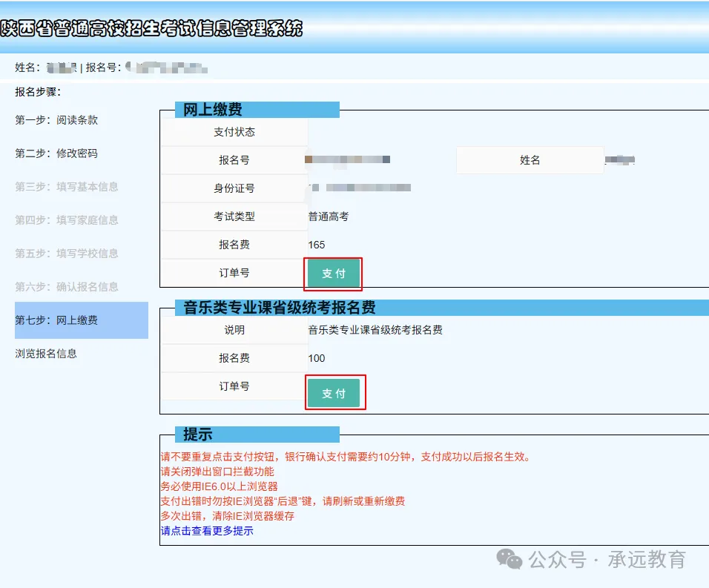Click 报名步骤 heading
The width and height of the screenshot is (709, 588).
point(38,92)
